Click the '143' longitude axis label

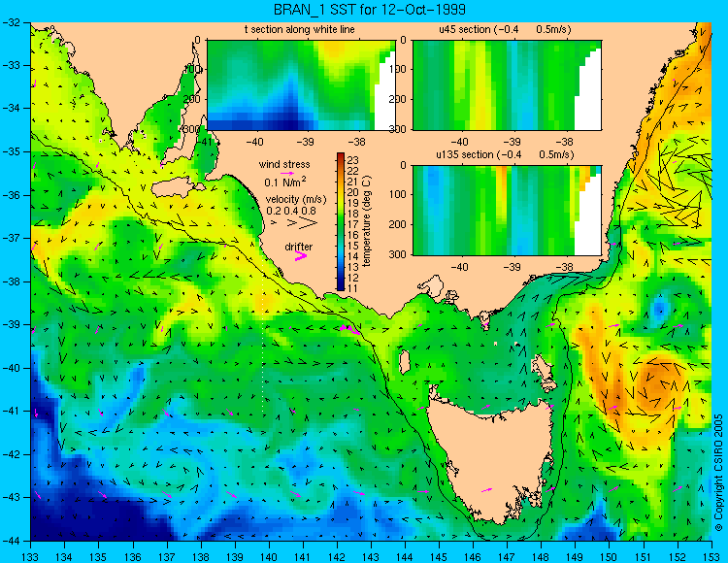coord(371,556)
